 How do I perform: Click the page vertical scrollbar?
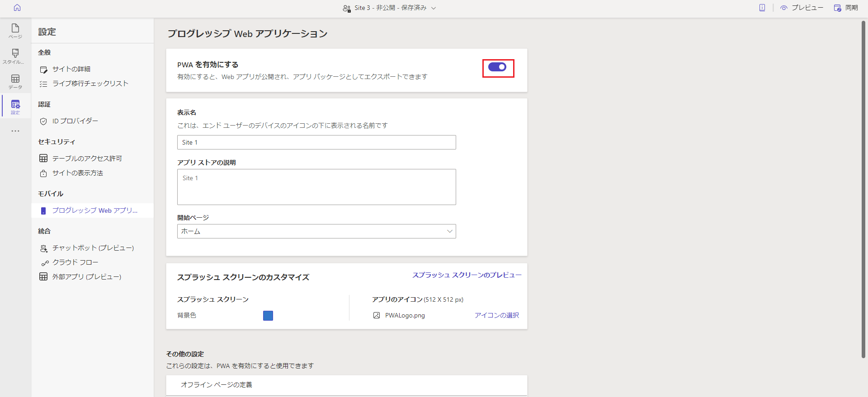(864, 190)
